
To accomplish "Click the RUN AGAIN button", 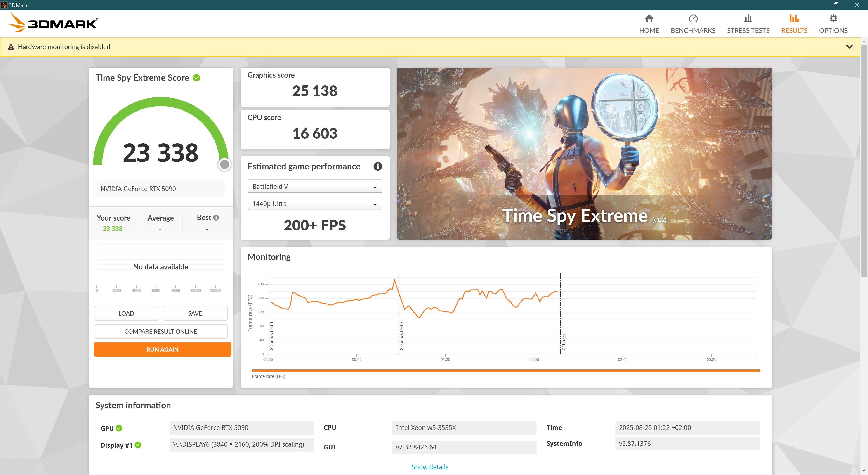I will (x=163, y=350).
